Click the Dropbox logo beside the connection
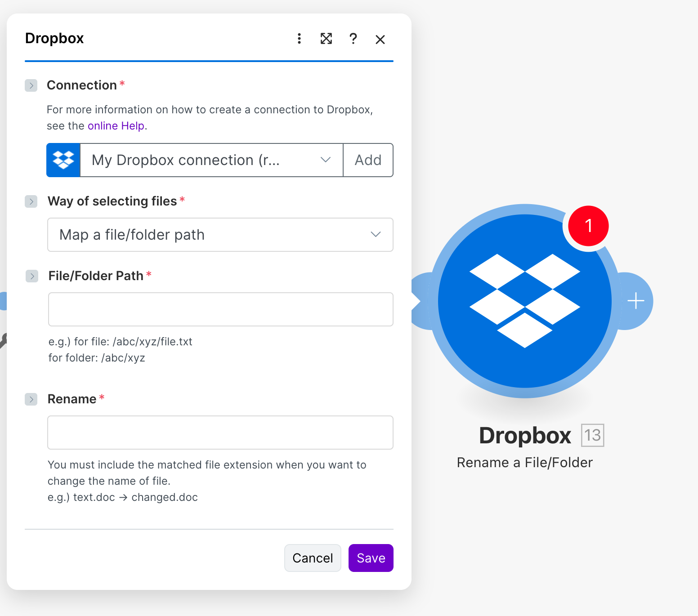Screen dimensions: 698x616 click(63, 160)
